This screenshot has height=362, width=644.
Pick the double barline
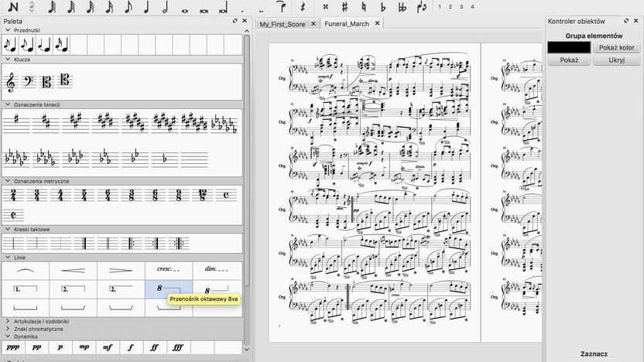click(x=108, y=244)
